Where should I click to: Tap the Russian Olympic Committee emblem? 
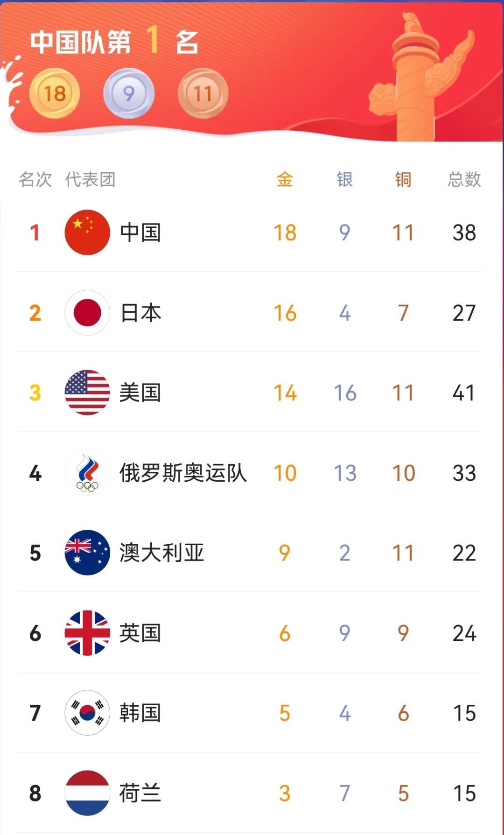pos(87,473)
